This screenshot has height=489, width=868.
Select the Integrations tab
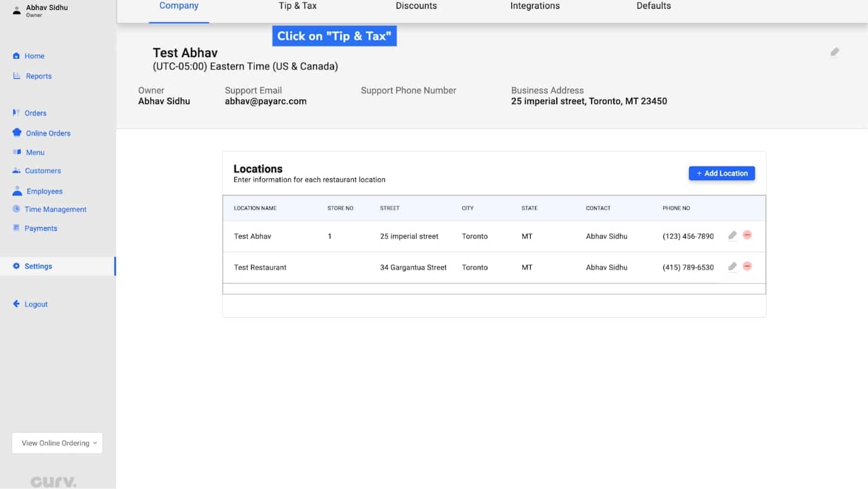point(535,6)
